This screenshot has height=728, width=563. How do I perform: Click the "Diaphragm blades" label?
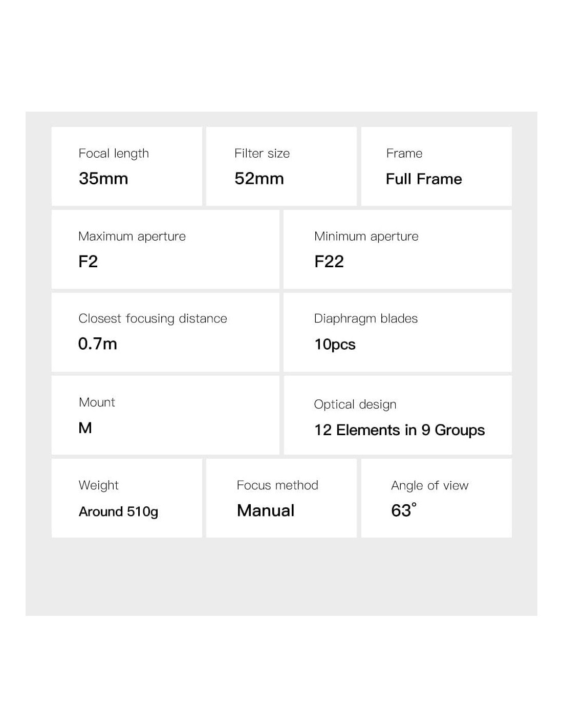click(x=366, y=318)
